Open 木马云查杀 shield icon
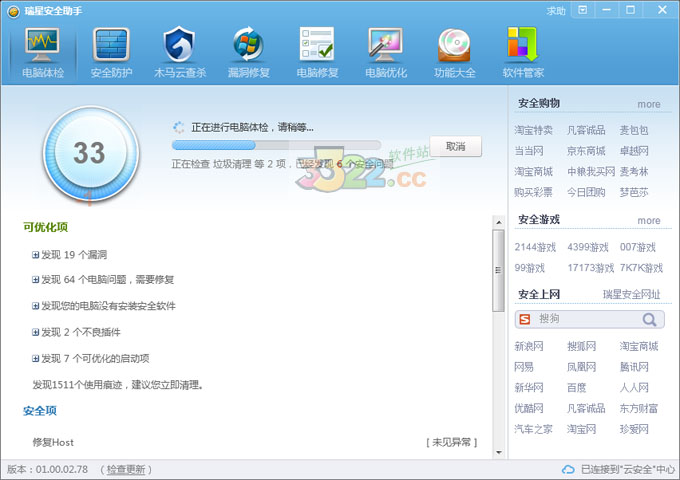Image resolution: width=680 pixels, height=480 pixels. [179, 44]
